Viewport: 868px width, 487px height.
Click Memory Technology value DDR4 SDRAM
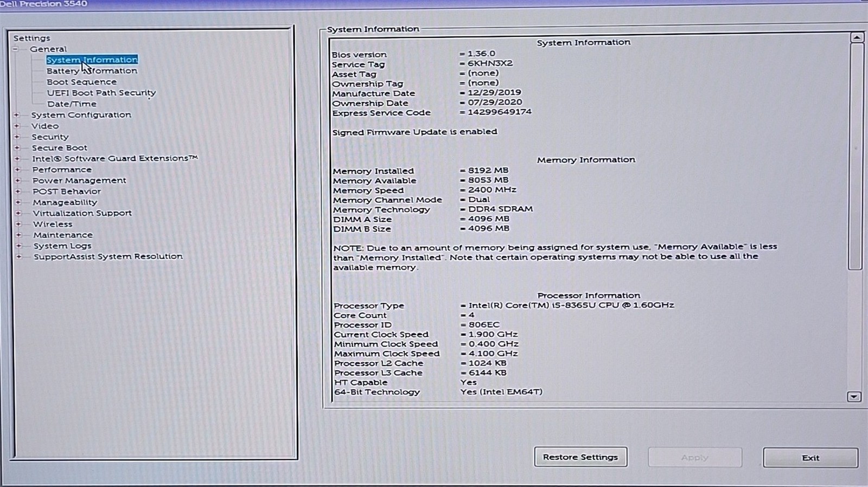pyautogui.click(x=500, y=209)
